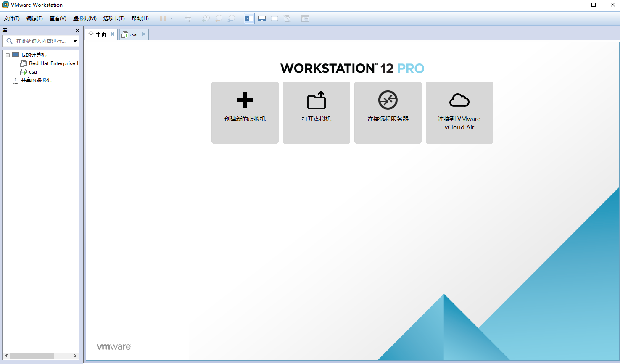The width and height of the screenshot is (620, 364).
Task: Click the console view toolbar icon
Action: [305, 18]
